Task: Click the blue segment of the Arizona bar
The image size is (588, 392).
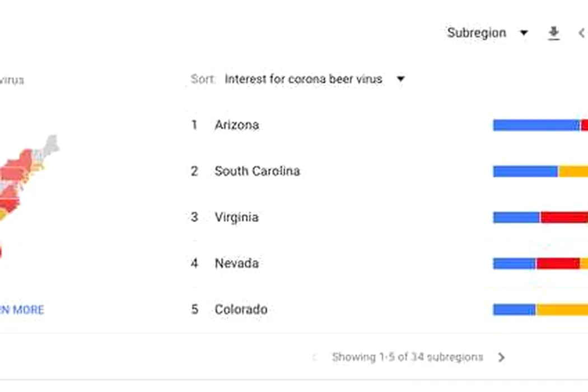Action: (x=536, y=125)
